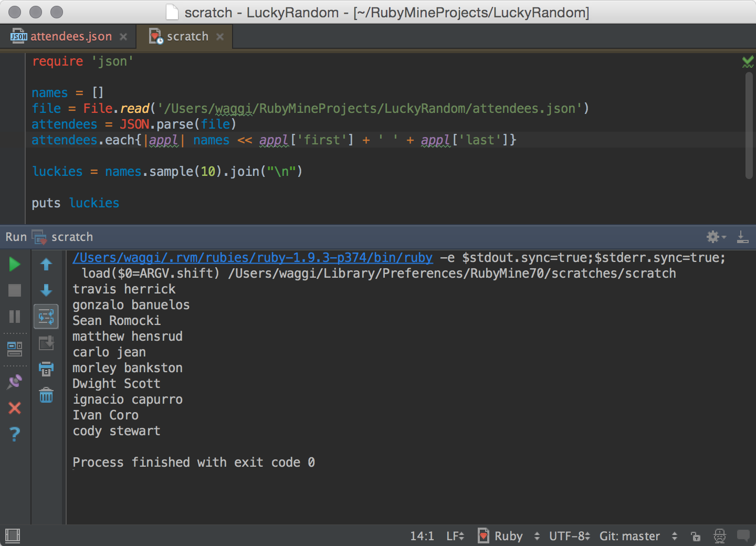Close Run panel with red X icon
This screenshot has width=756, height=546.
tap(15, 408)
